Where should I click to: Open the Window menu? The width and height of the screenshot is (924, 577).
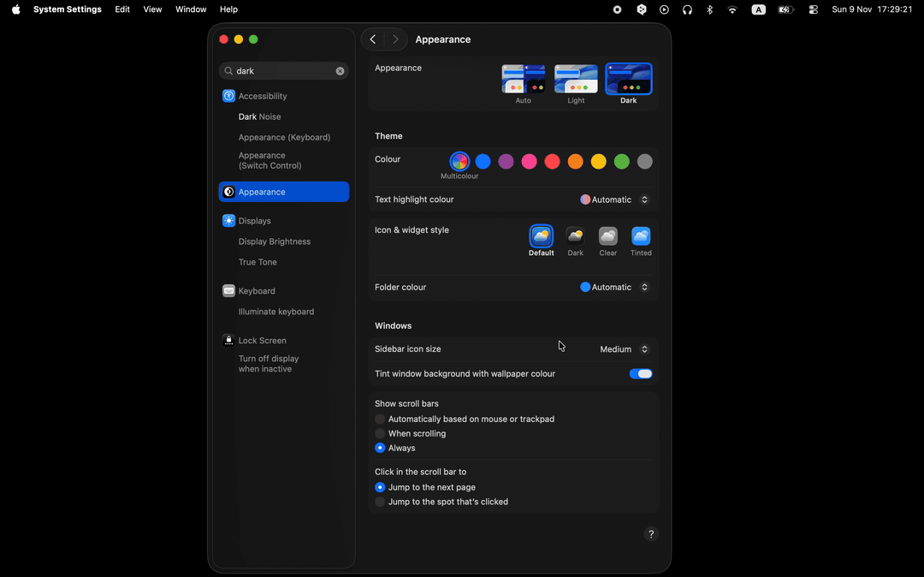pyautogui.click(x=190, y=9)
